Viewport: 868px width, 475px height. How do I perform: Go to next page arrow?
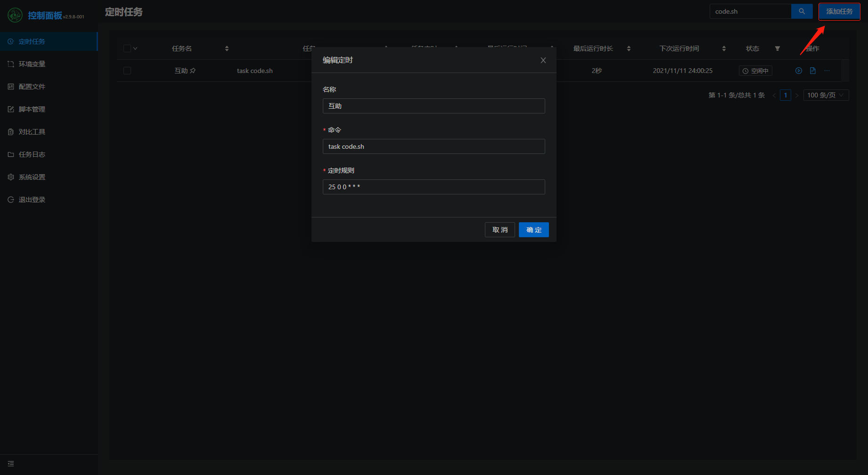797,95
